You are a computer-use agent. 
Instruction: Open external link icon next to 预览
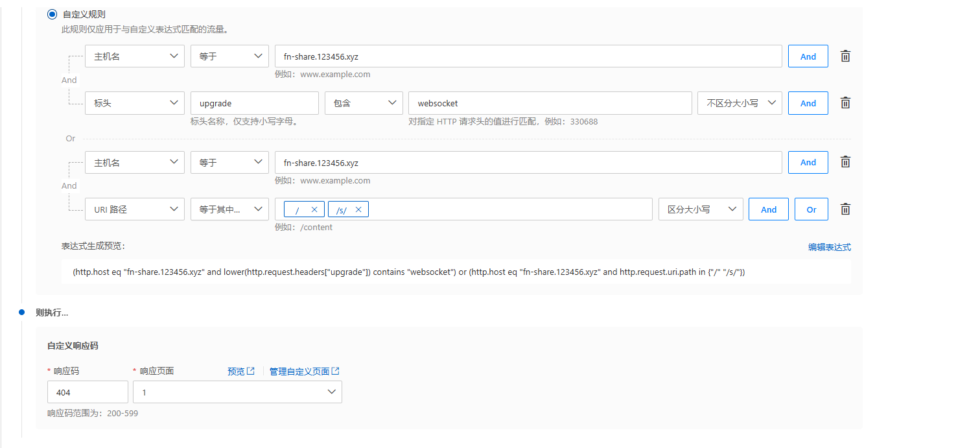click(x=251, y=371)
